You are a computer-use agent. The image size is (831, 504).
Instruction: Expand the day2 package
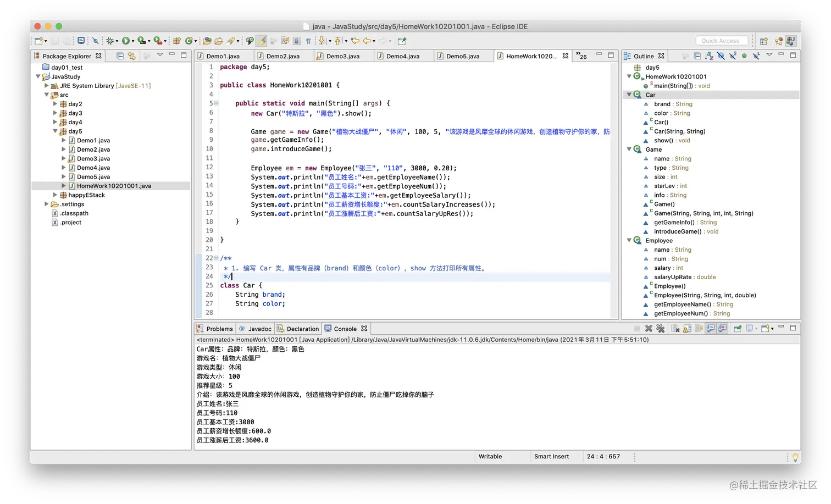(55, 104)
